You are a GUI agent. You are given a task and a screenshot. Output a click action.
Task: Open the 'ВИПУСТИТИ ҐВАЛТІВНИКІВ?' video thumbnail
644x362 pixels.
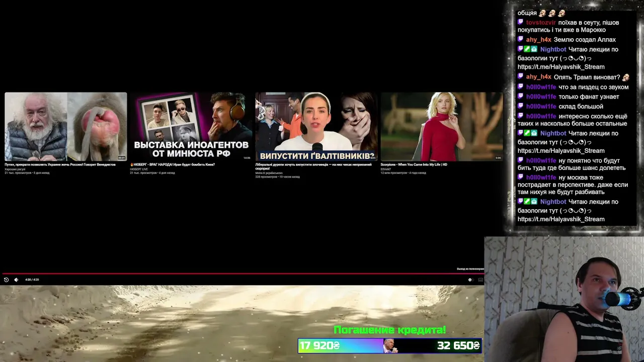coord(316,126)
